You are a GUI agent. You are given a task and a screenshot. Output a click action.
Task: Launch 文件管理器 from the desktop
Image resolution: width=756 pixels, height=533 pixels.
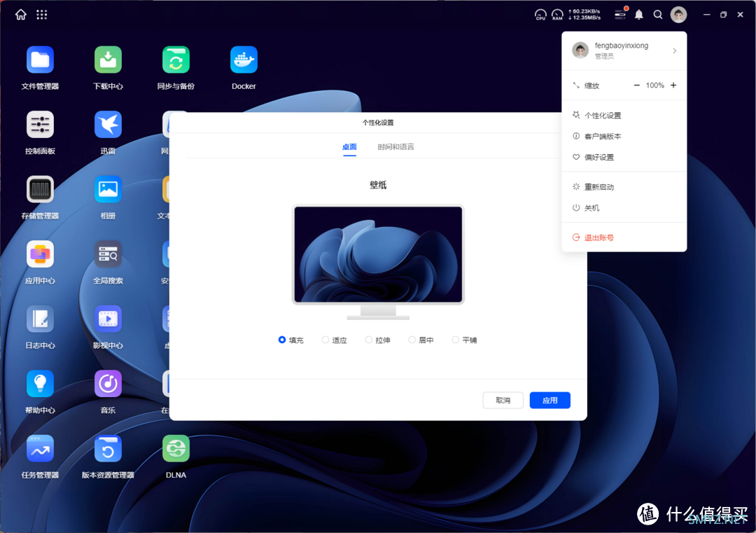tap(40, 60)
